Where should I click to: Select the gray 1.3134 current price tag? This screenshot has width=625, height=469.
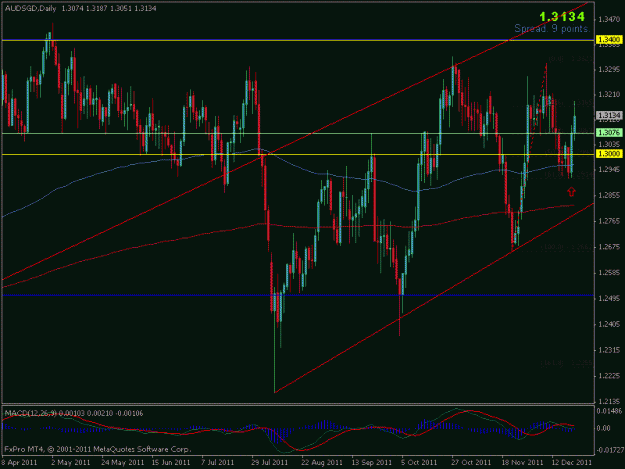[x=609, y=115]
